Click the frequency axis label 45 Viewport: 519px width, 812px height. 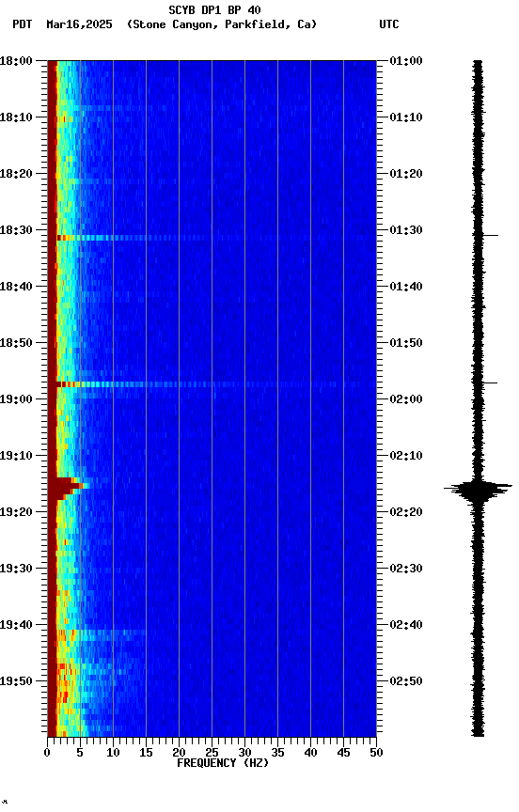coord(343,753)
